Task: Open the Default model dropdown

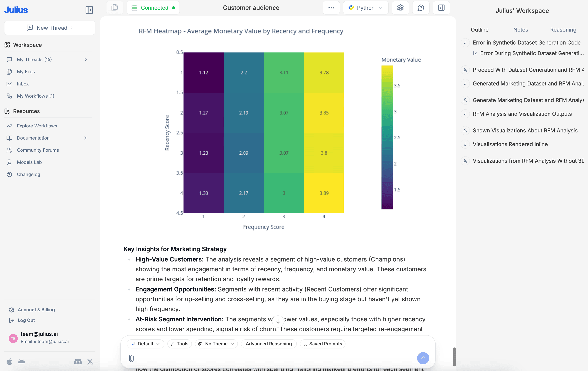Action: [146, 344]
